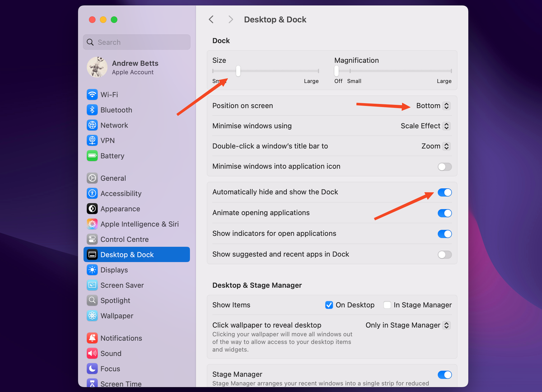Turn off Show indicators for open applications
The width and height of the screenshot is (542, 392).
click(444, 234)
